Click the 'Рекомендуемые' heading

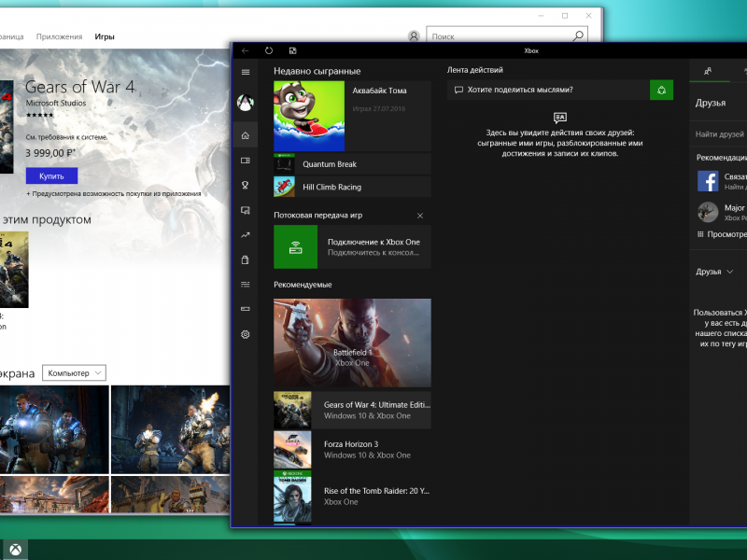(303, 285)
